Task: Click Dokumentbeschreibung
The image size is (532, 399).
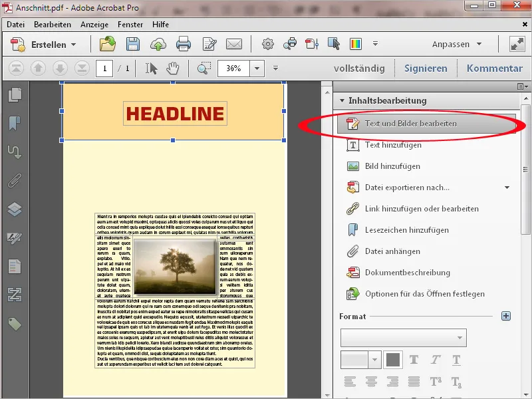Action: [408, 273]
